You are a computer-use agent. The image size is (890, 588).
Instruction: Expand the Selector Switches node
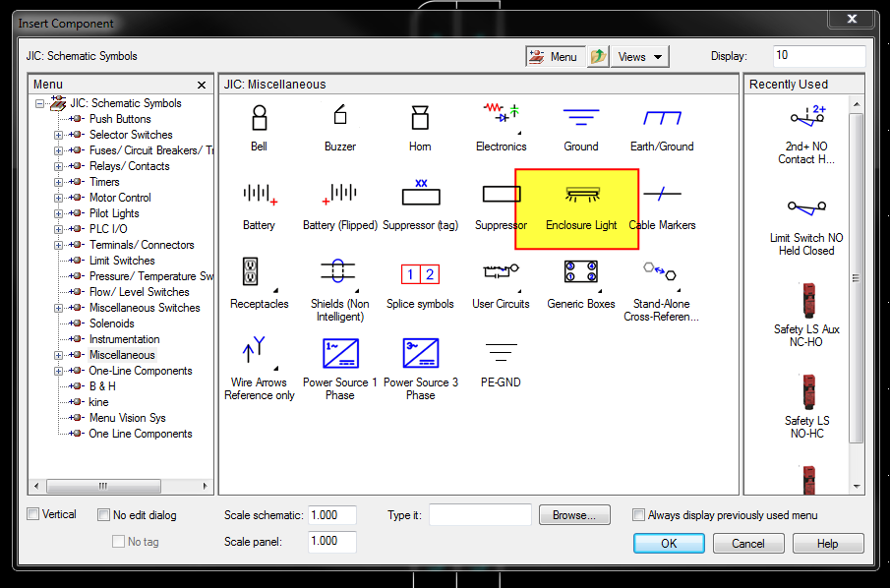(x=58, y=135)
